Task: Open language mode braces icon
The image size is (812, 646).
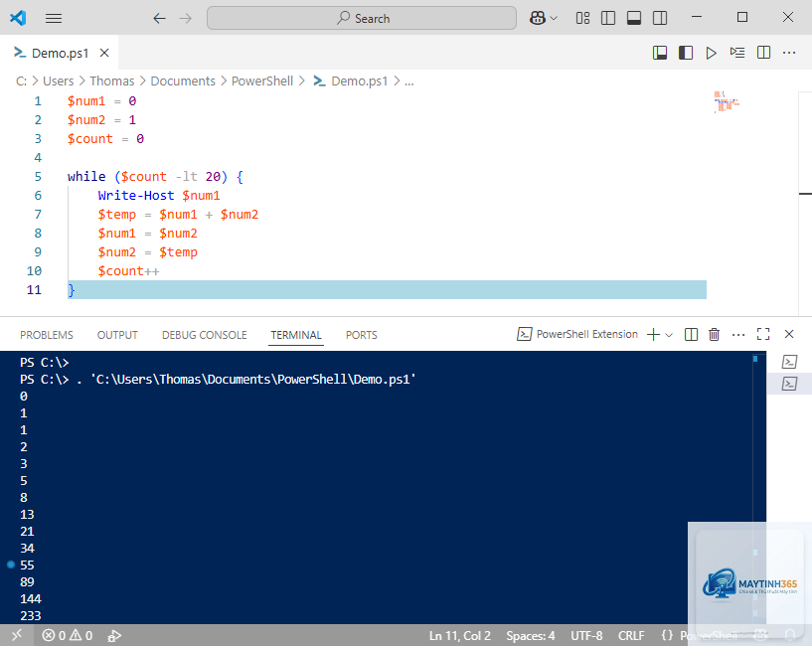Action: coord(667,635)
